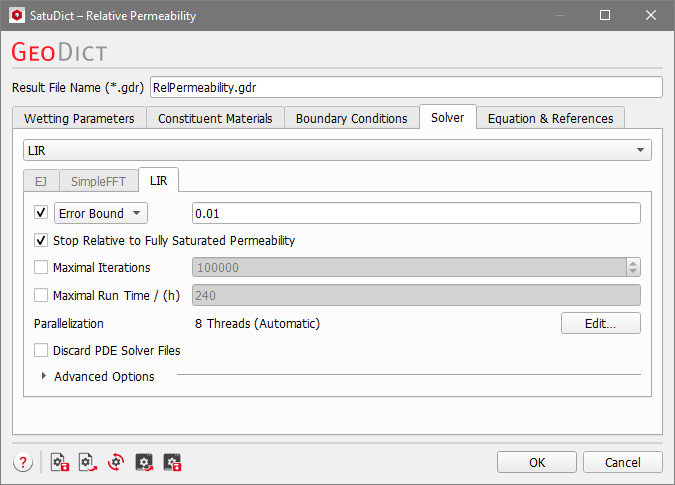This screenshot has height=485, width=675.
Task: Save settings to file (document gear with disk)
Action: click(60, 463)
